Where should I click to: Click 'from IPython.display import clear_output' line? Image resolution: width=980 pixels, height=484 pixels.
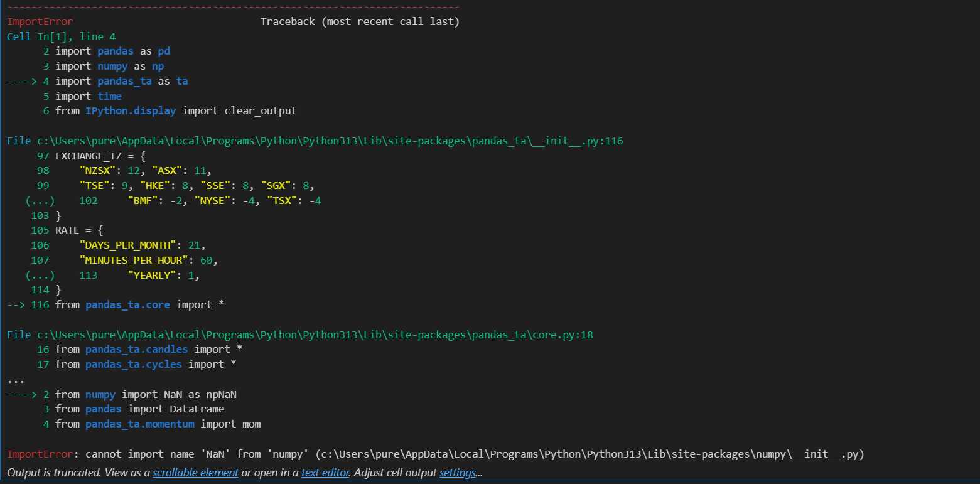[176, 111]
